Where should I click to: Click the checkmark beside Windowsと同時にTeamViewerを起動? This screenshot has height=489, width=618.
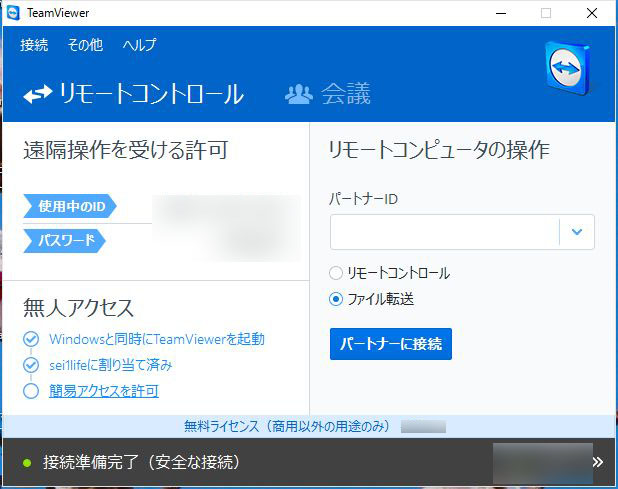pyautogui.click(x=31, y=339)
